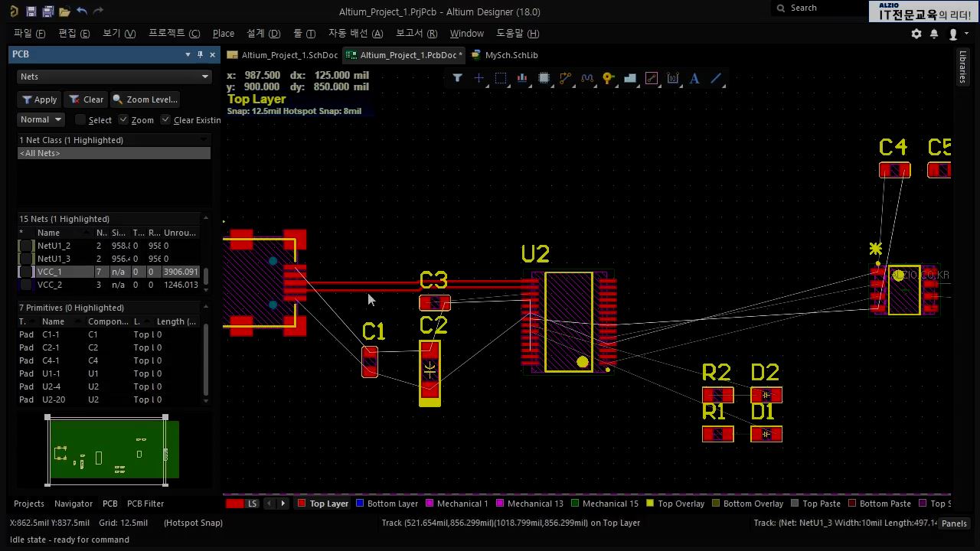This screenshot has height=551, width=980.
Task: Choose the dashed rectangle selection tool
Action: (x=501, y=78)
